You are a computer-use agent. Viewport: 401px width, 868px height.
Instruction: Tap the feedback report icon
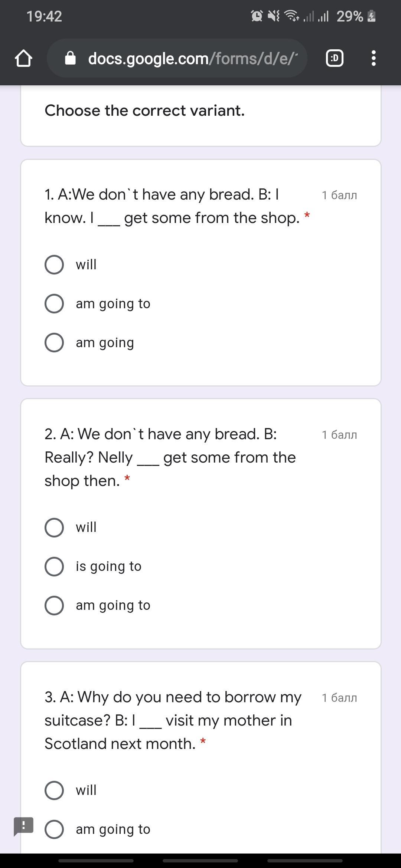click(x=23, y=826)
